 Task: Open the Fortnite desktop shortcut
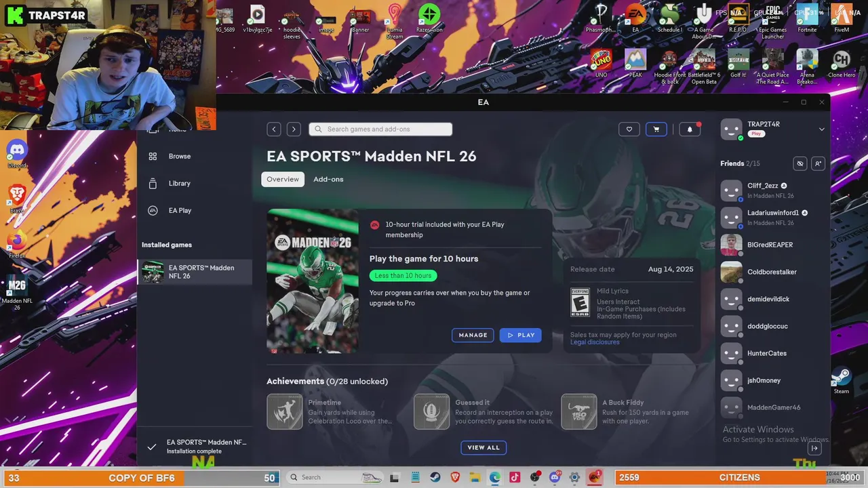807,18
